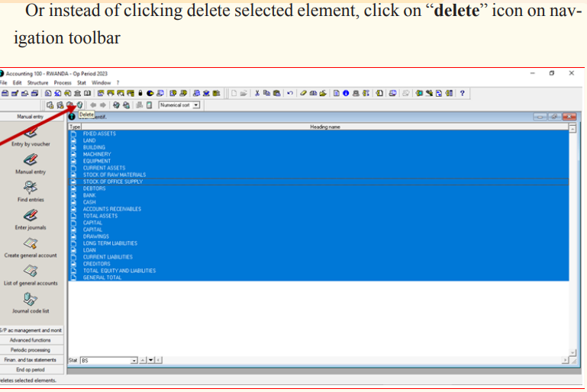Screen dimensions: 587x392
Task: Select the CURRENT ASSETS row
Action: tap(318, 168)
